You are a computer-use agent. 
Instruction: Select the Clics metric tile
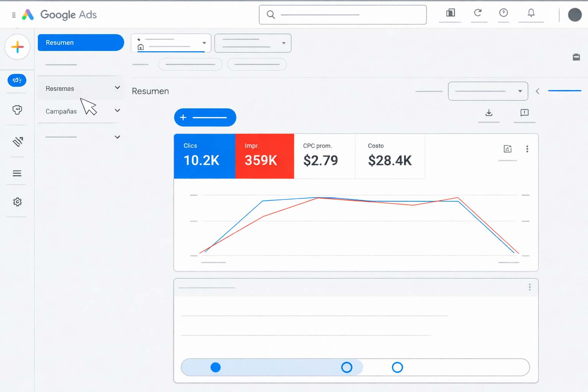coord(204,156)
